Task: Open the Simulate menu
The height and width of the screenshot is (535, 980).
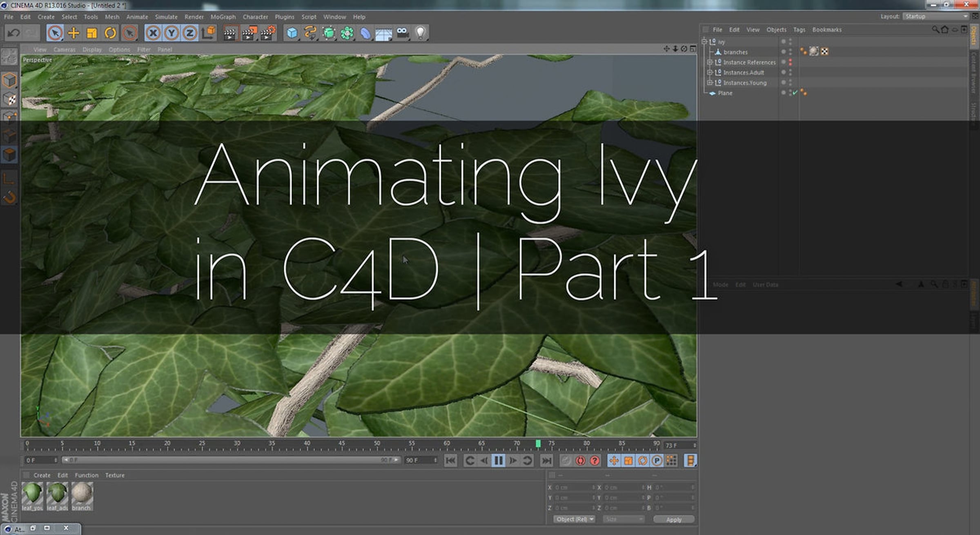Action: click(x=166, y=17)
